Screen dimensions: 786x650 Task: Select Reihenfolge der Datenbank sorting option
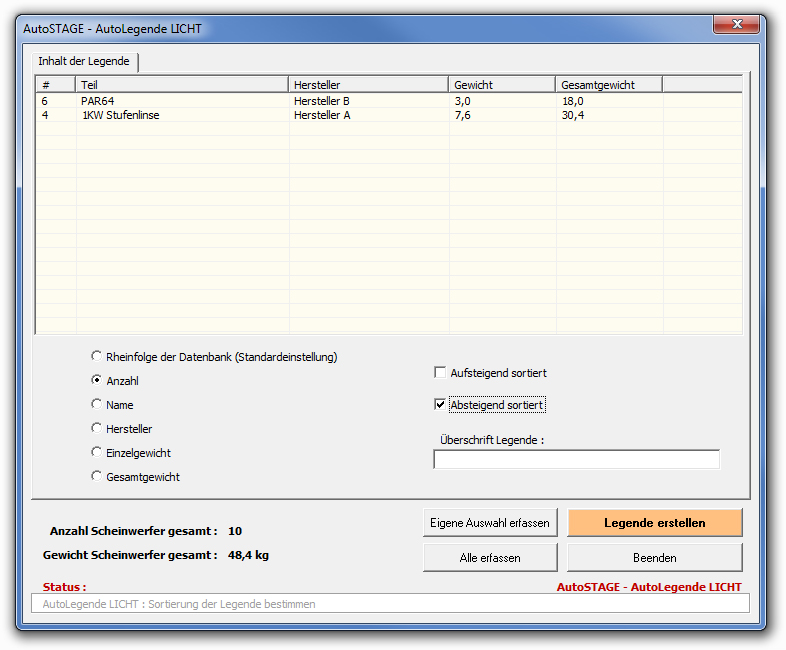click(97, 356)
